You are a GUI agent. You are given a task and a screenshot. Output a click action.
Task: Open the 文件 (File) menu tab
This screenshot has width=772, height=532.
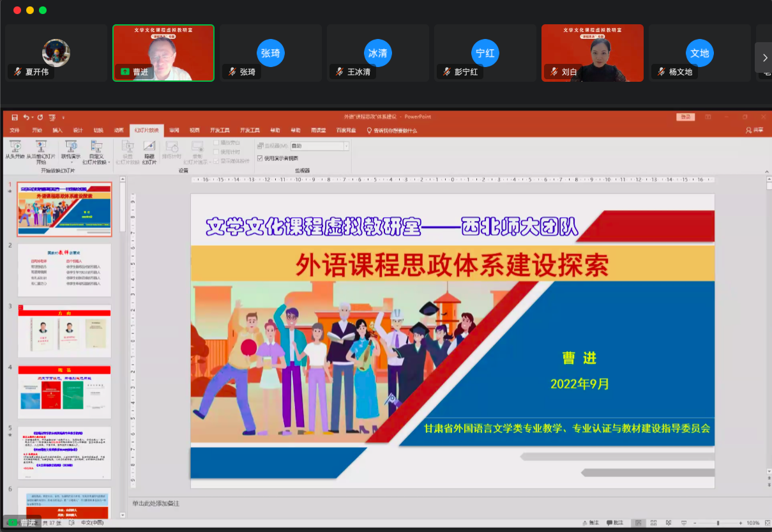(15, 130)
